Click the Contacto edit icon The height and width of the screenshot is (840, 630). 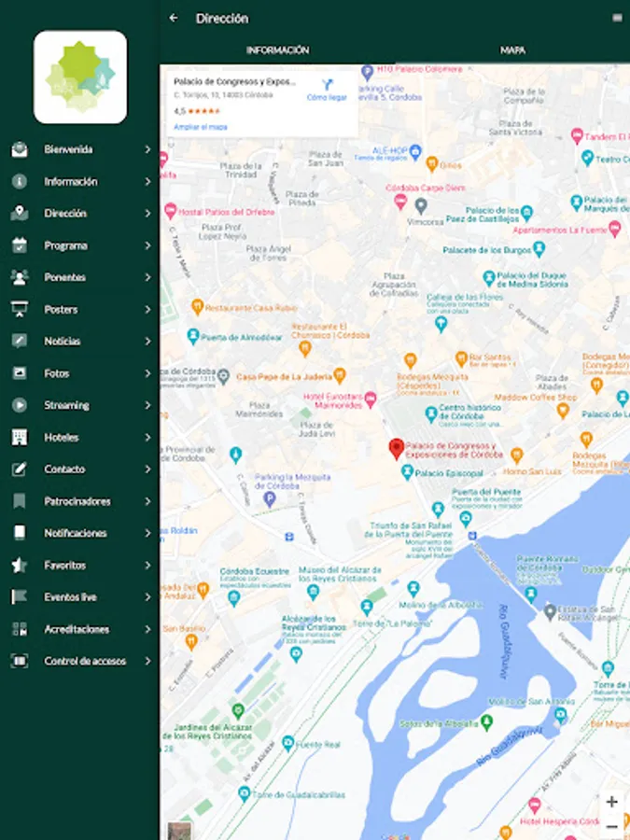click(x=20, y=469)
